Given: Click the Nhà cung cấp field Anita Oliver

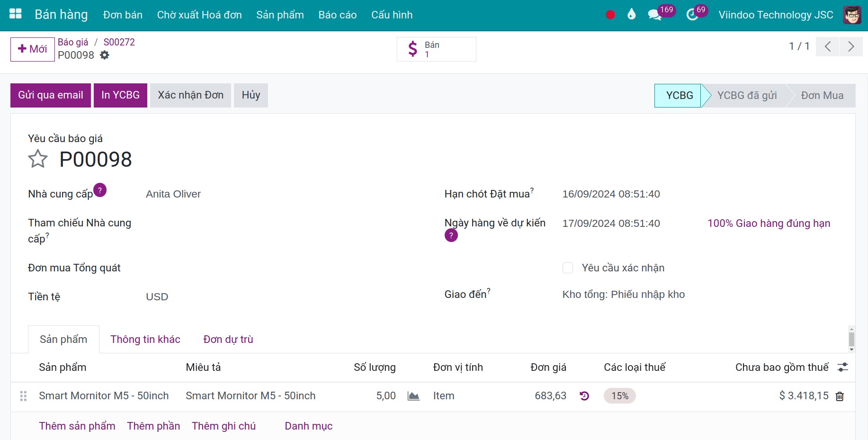Looking at the screenshot, I should click(173, 194).
